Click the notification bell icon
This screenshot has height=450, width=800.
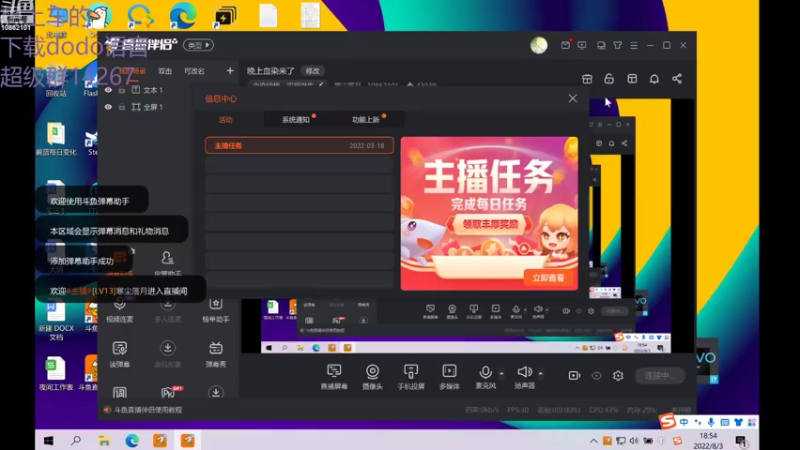point(654,79)
